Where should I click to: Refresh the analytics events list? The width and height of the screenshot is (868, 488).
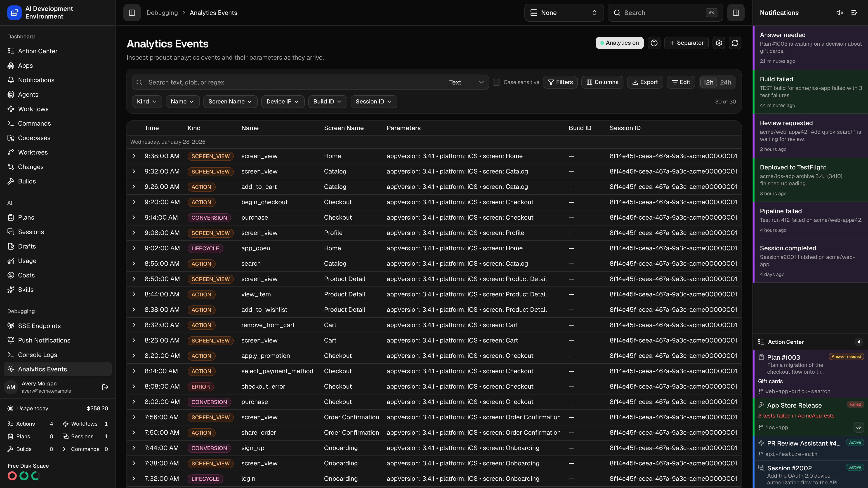(x=735, y=43)
